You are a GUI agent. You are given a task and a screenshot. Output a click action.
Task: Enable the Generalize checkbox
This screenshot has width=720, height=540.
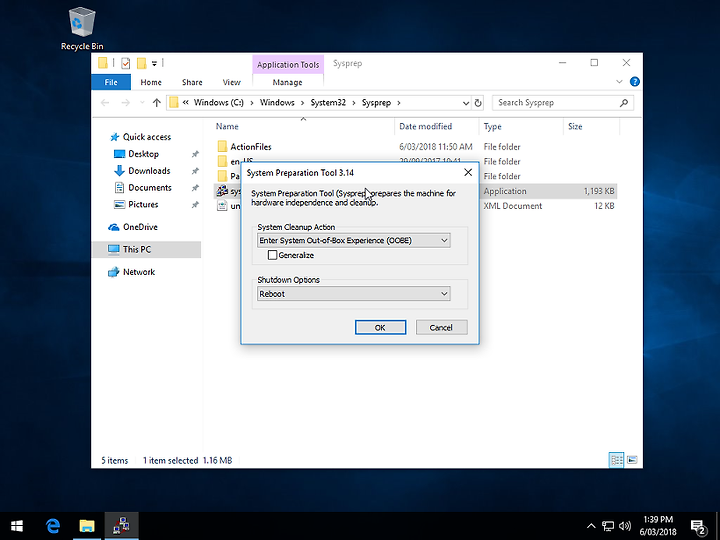(272, 255)
